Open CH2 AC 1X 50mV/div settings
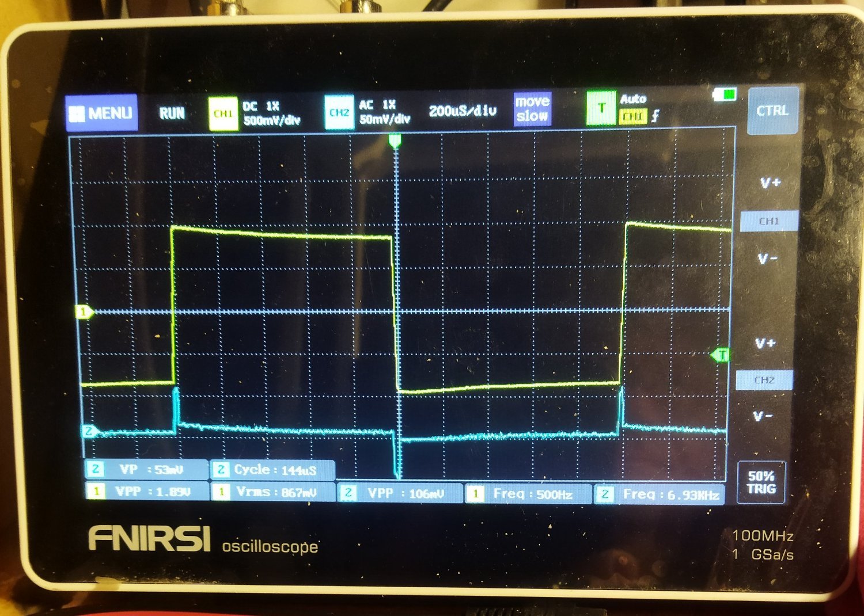 pos(384,112)
